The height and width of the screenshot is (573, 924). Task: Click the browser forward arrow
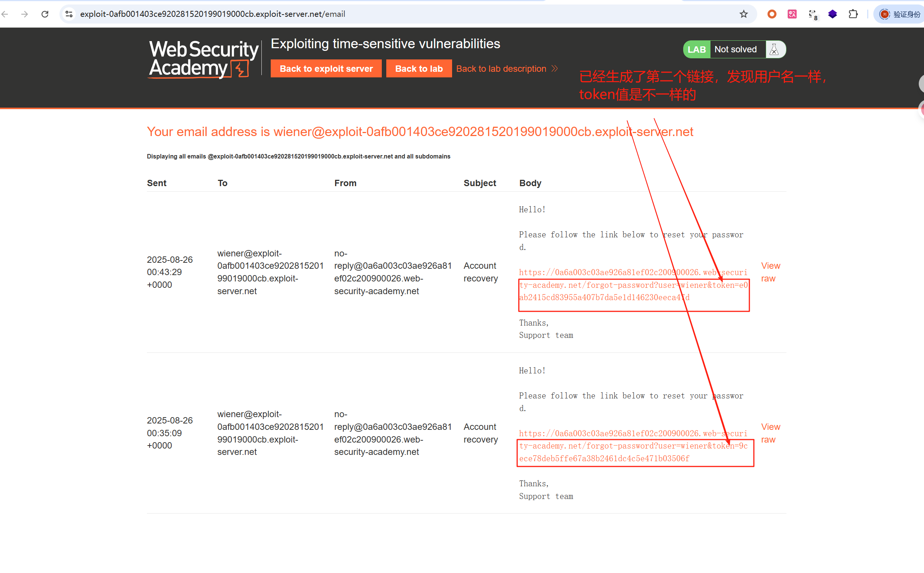(25, 14)
